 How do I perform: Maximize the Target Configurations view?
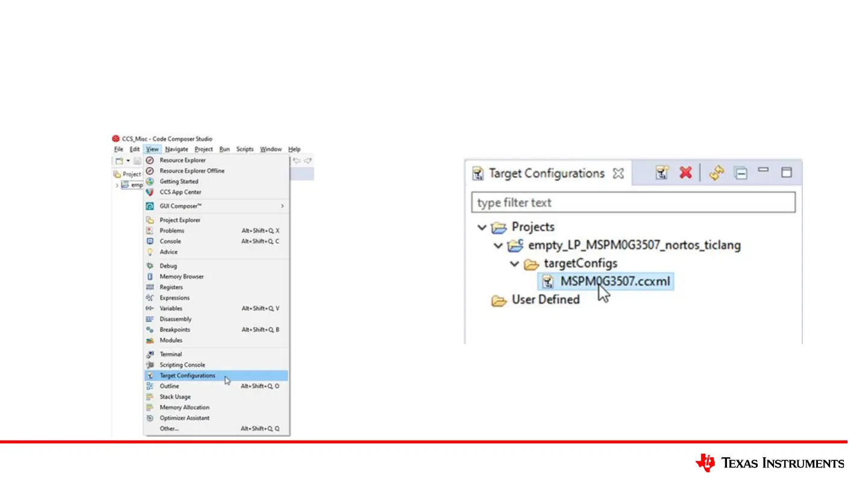(786, 173)
